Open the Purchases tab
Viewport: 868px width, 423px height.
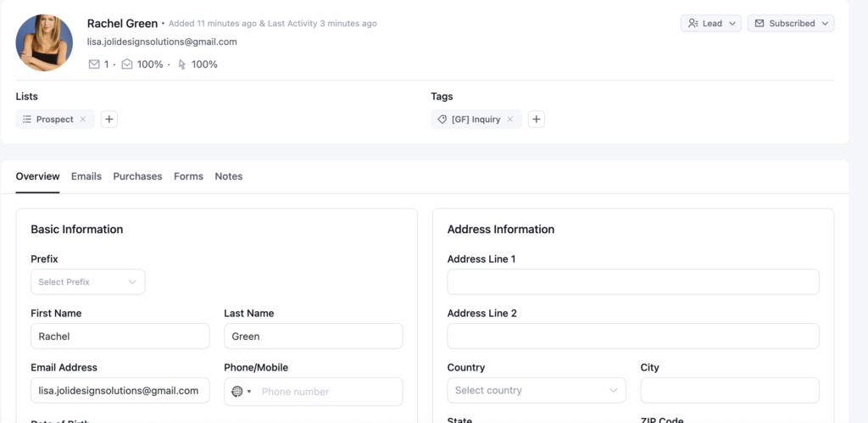pyautogui.click(x=138, y=176)
